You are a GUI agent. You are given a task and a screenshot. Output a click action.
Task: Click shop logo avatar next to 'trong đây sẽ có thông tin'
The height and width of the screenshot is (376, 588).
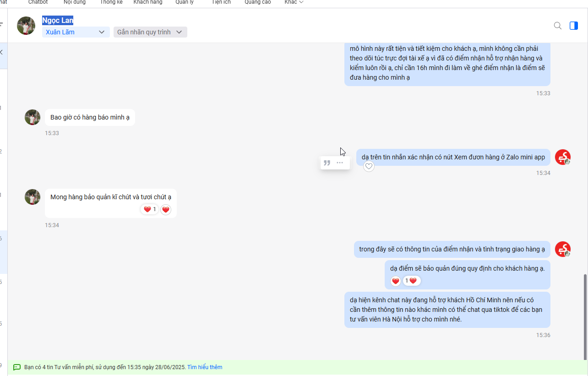[563, 249]
